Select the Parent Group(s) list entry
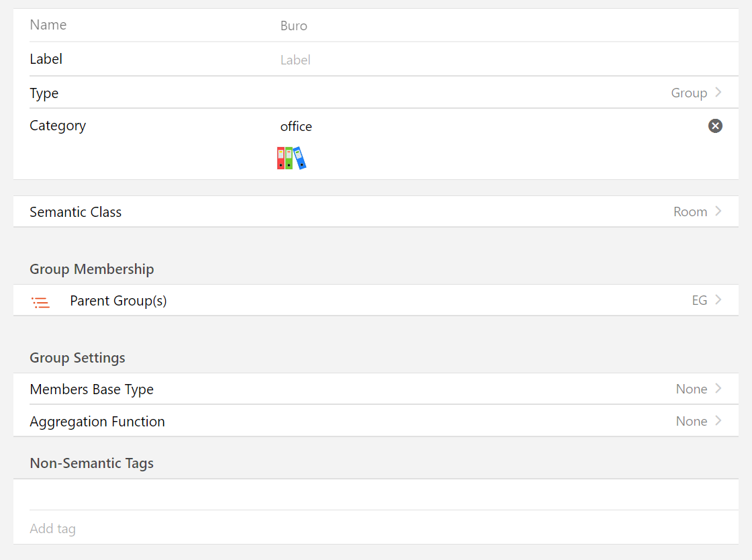The height and width of the screenshot is (560, 752). point(118,301)
